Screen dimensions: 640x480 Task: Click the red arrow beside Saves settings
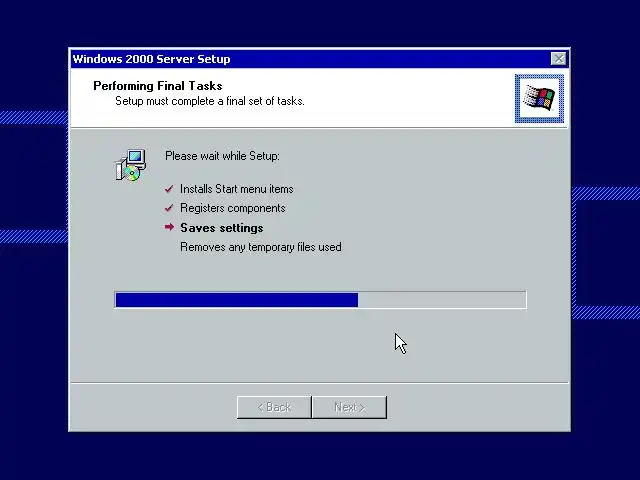tap(169, 227)
